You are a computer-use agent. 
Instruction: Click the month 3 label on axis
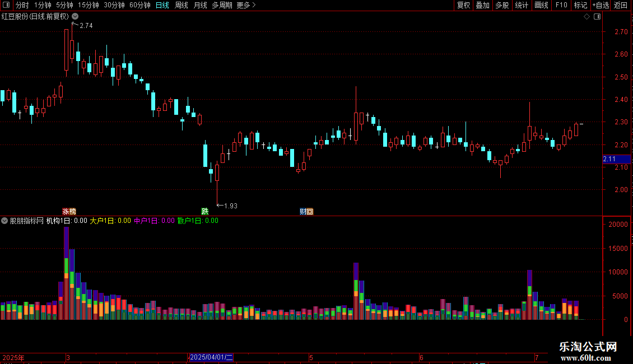(x=68, y=357)
